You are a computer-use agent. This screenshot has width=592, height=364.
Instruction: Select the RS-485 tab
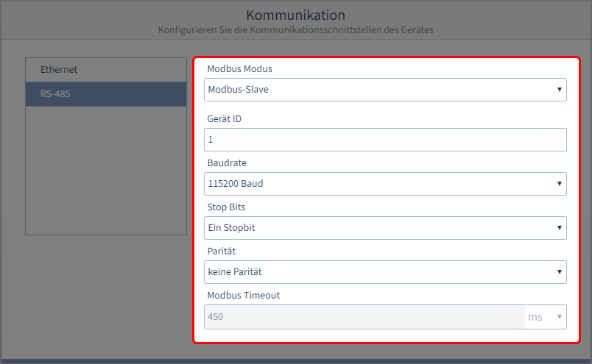click(x=106, y=94)
